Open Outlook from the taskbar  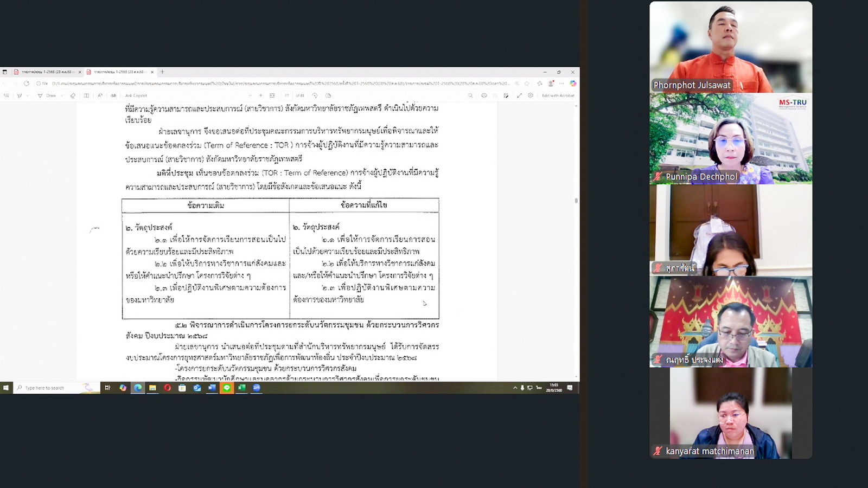(197, 388)
